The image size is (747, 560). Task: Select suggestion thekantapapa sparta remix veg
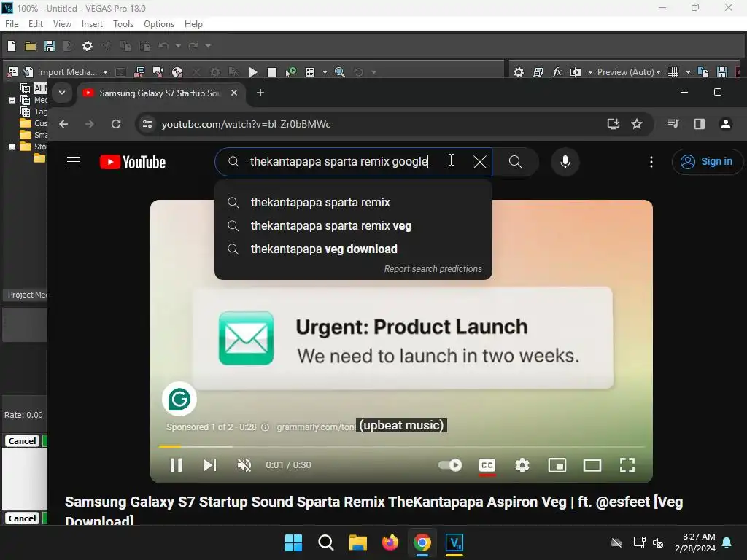(353, 226)
